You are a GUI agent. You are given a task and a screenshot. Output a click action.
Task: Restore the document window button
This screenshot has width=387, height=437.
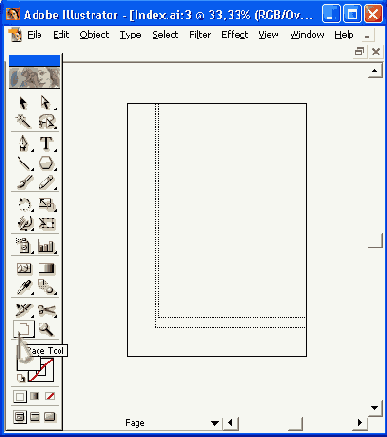359,52
